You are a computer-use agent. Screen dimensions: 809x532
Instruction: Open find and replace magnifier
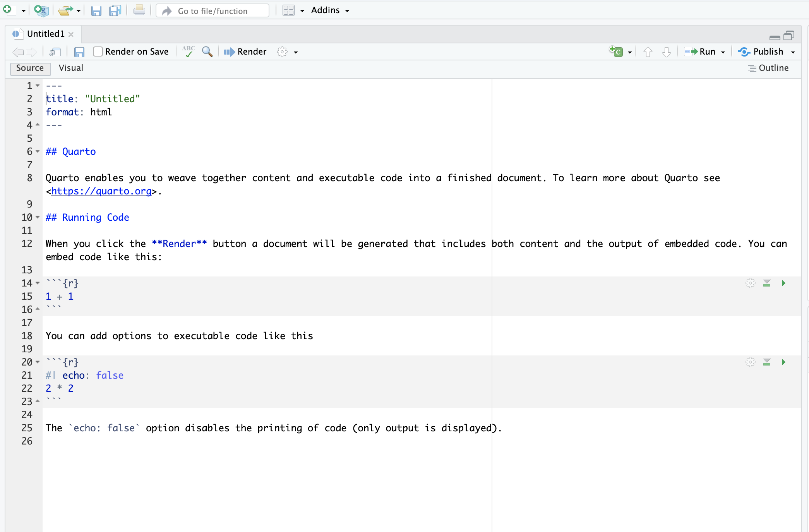coord(207,52)
